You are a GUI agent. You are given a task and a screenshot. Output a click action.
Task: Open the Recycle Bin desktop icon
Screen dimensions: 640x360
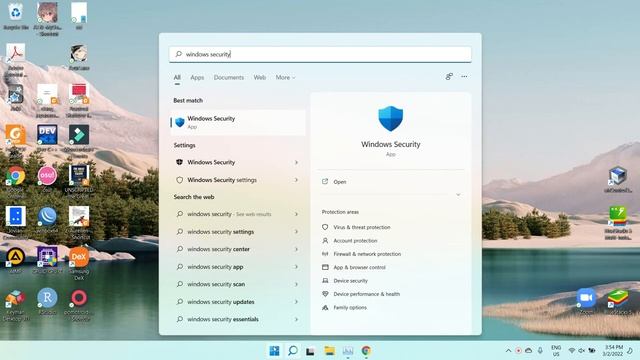click(x=16, y=16)
